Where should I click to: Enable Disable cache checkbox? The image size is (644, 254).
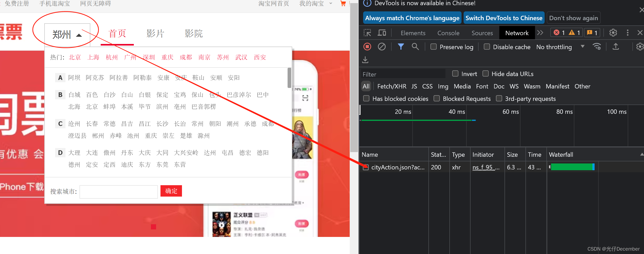pyautogui.click(x=487, y=47)
